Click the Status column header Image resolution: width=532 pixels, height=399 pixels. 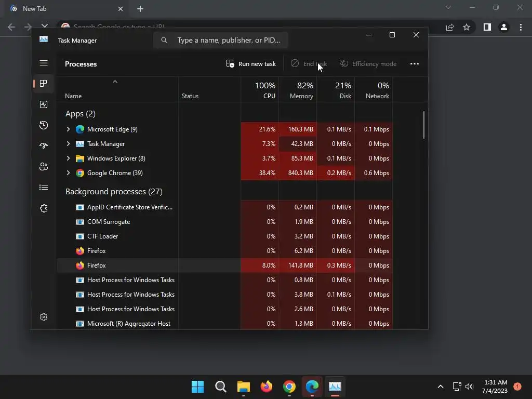pos(210,90)
